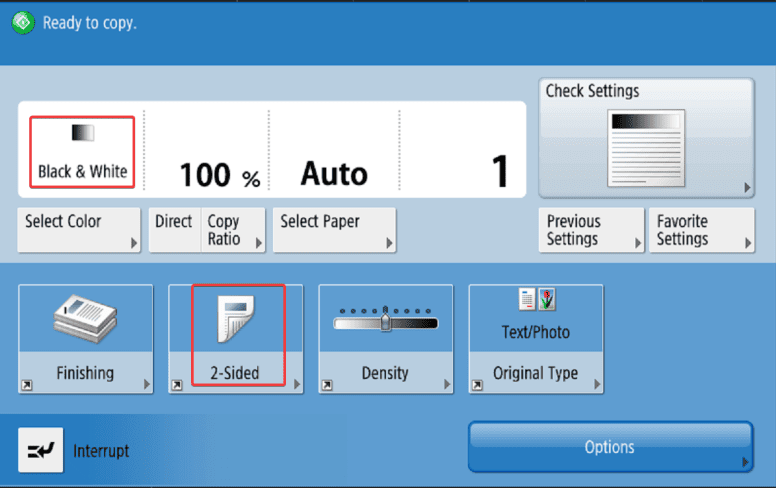Click the copy count number 1
The height and width of the screenshot is (488, 776).
(x=499, y=173)
